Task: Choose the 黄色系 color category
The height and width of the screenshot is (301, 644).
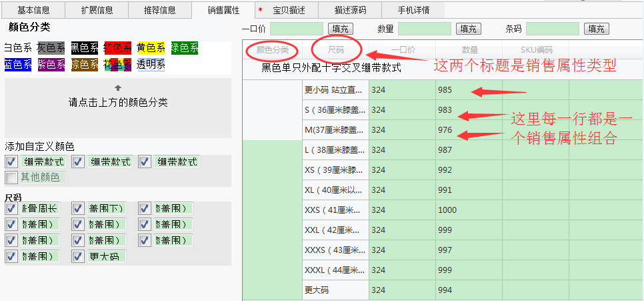Action: 151,47
